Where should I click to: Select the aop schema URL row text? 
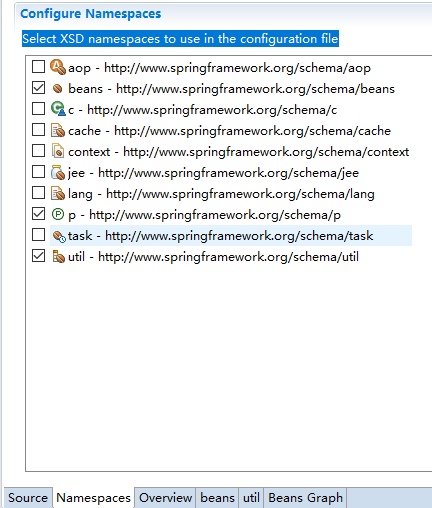tap(219, 68)
